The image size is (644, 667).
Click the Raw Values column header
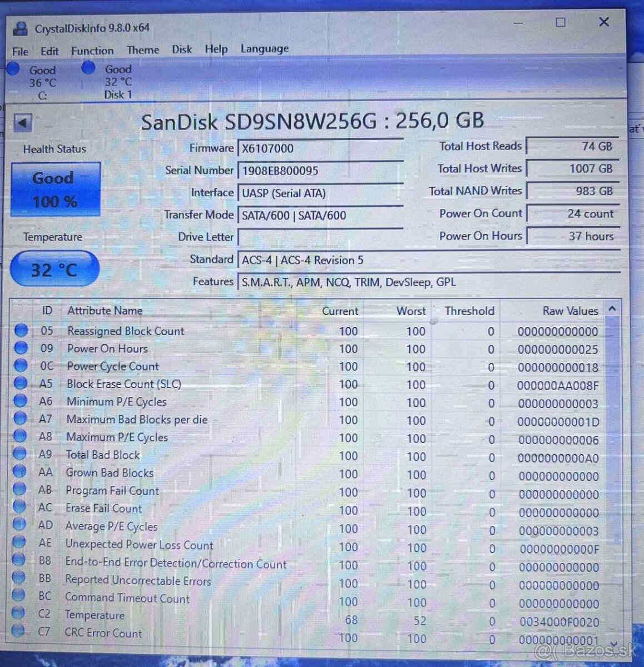click(570, 311)
